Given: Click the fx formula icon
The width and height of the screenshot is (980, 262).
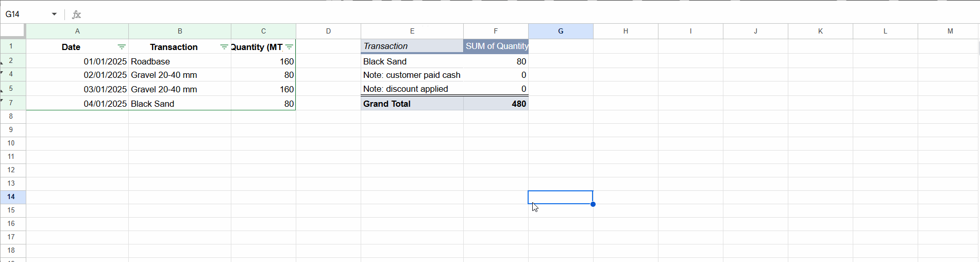Looking at the screenshot, I should point(76,14).
